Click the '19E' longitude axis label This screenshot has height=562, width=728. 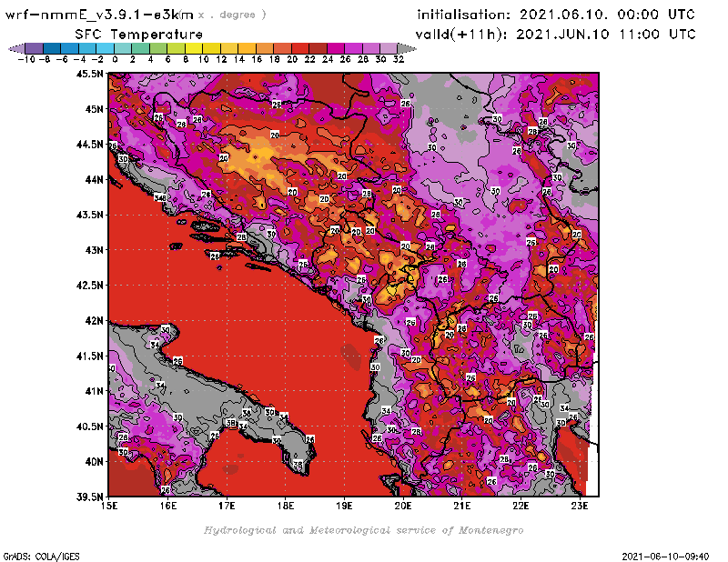345,506
